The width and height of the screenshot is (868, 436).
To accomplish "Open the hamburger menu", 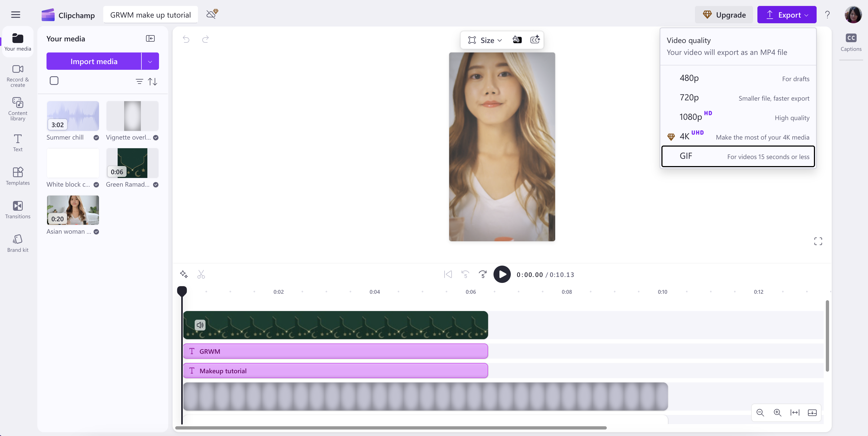I will (x=15, y=15).
